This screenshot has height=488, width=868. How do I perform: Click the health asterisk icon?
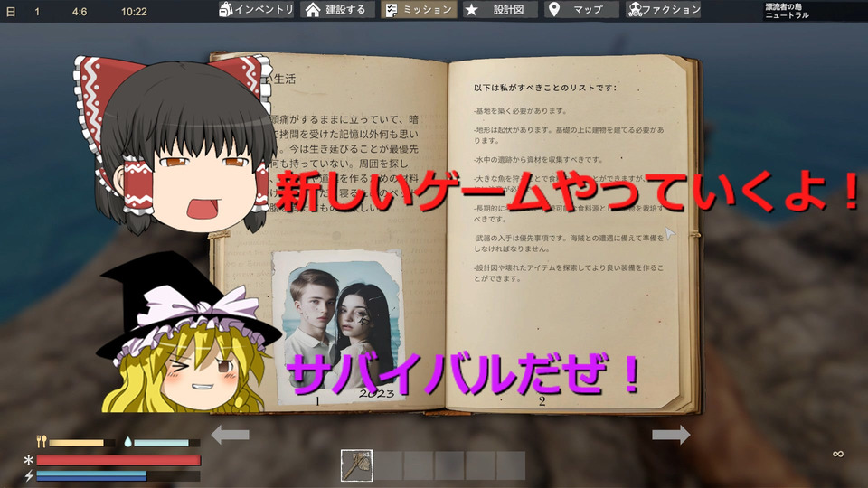[29, 460]
